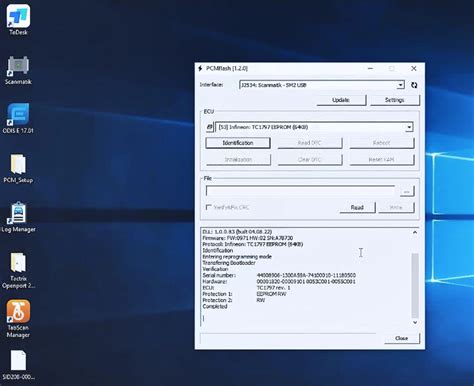Open the Scanmatik desktop icon
This screenshot has height=386, width=474.
(x=18, y=70)
